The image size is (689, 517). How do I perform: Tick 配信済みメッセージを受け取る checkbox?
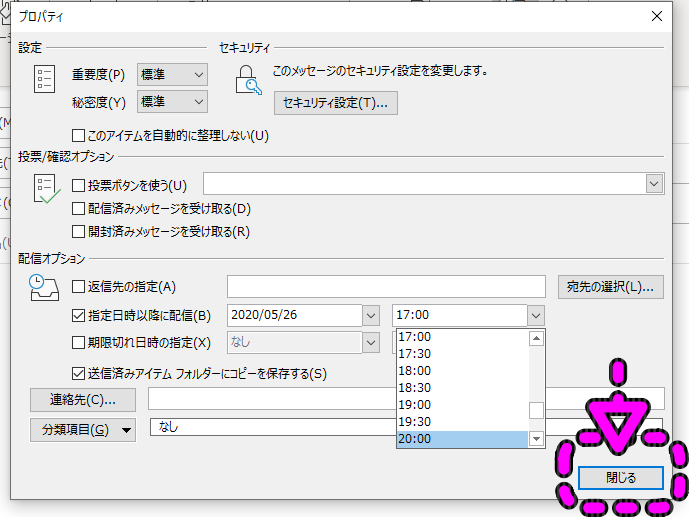click(78, 208)
